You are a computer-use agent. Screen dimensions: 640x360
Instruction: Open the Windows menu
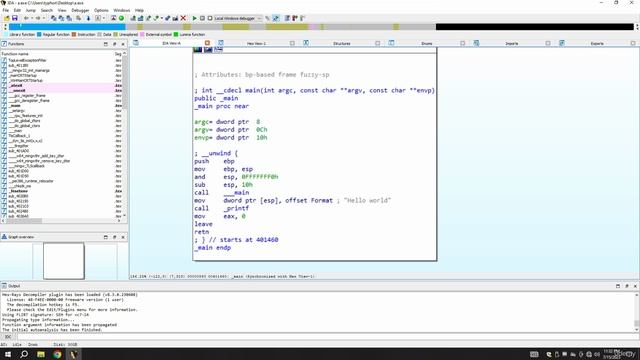[x=122, y=10]
